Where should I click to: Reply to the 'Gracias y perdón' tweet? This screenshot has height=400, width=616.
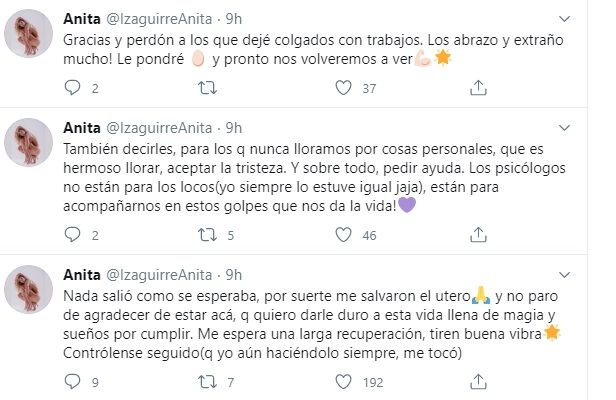pos(72,88)
